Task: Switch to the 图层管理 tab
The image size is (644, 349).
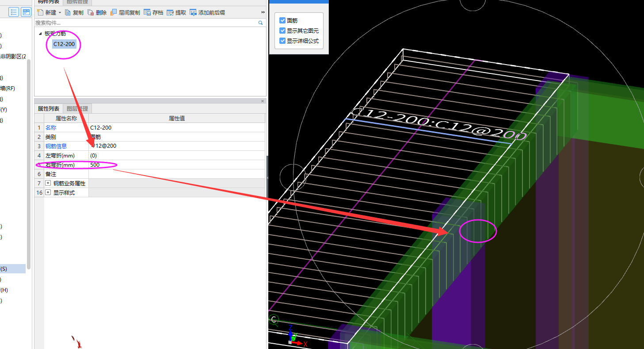Action: [x=77, y=108]
